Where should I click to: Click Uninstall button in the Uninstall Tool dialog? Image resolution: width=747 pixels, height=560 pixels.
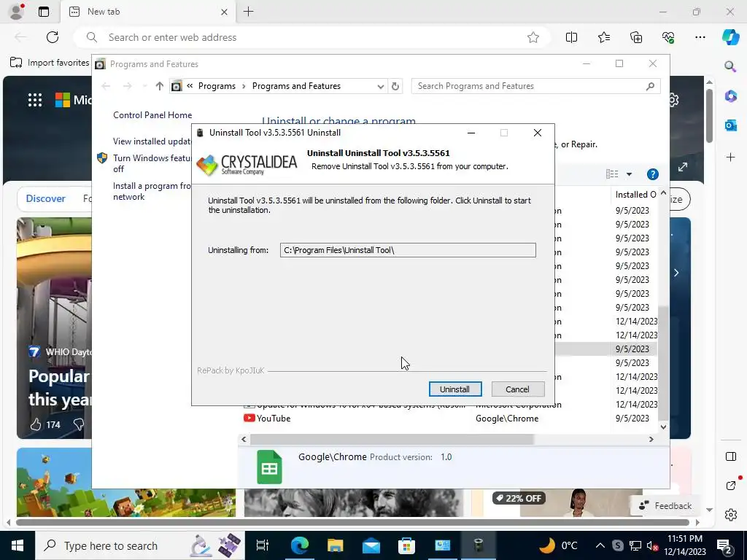[455, 389]
